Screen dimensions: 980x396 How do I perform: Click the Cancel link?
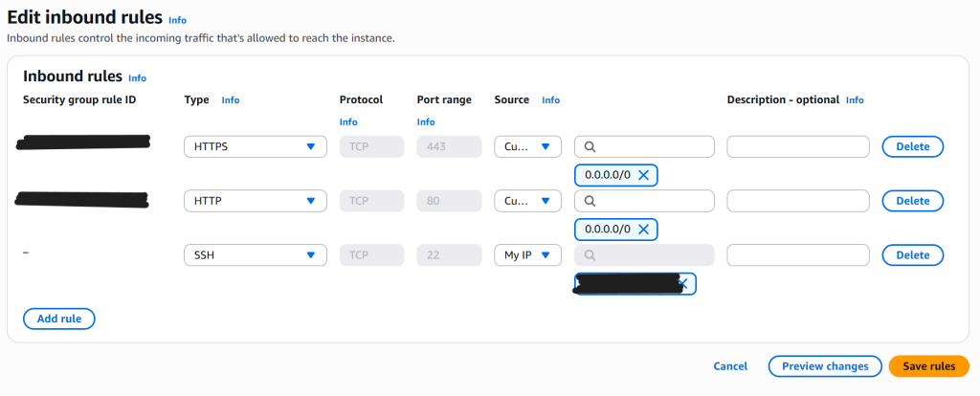pyautogui.click(x=730, y=366)
